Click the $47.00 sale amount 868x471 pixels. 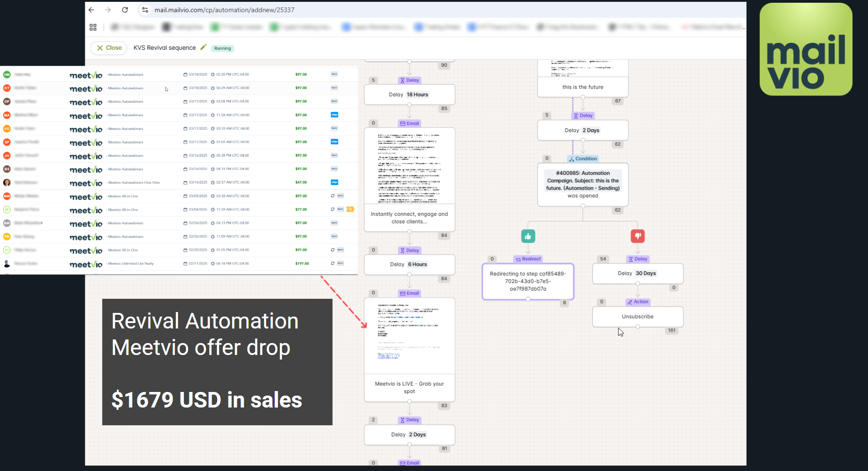(301, 182)
